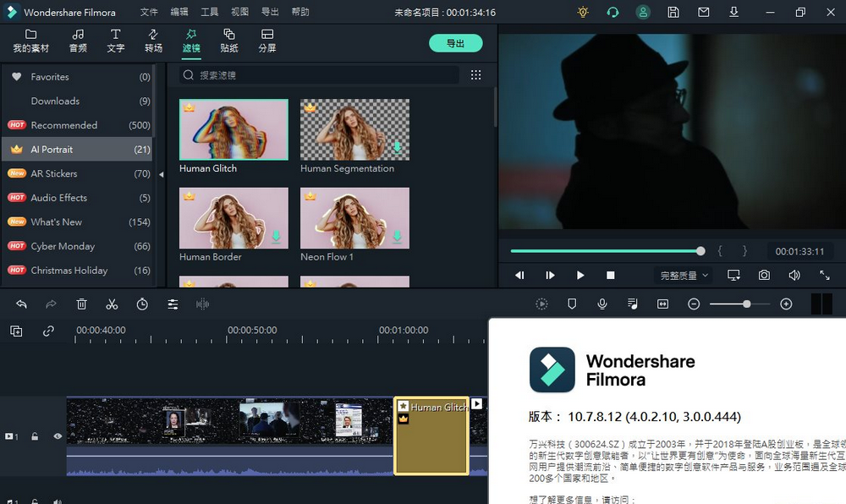Click the Delete clip trash icon
Viewport: 846px width, 504px height.
click(x=80, y=304)
